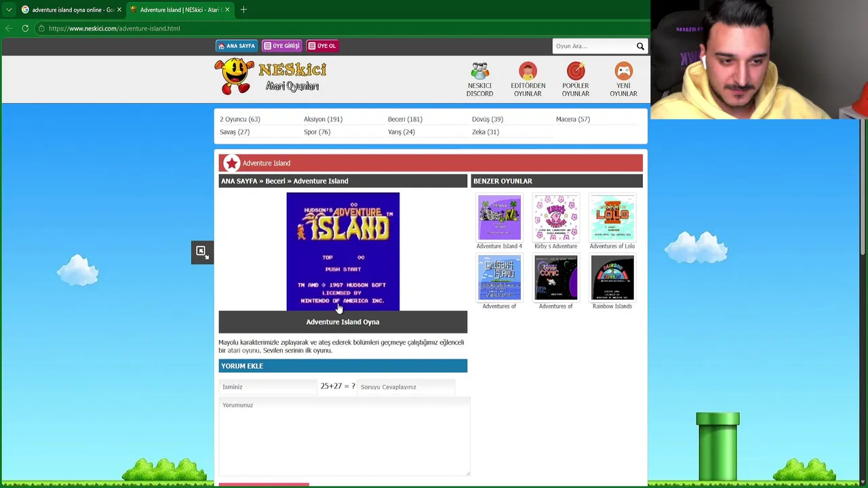Open the Spor (76) category

click(317, 132)
